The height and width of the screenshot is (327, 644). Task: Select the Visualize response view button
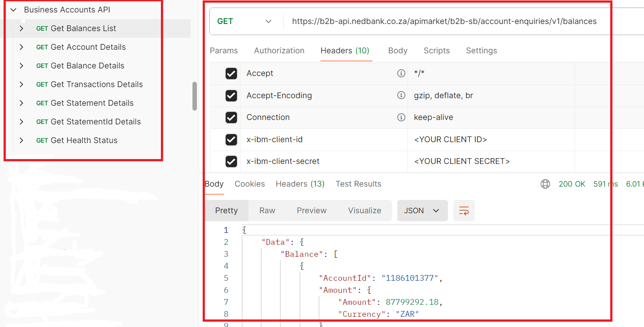point(364,211)
